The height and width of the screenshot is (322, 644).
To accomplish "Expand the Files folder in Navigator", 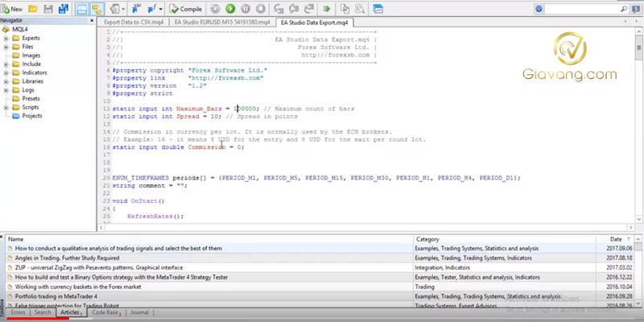I will coord(6,47).
